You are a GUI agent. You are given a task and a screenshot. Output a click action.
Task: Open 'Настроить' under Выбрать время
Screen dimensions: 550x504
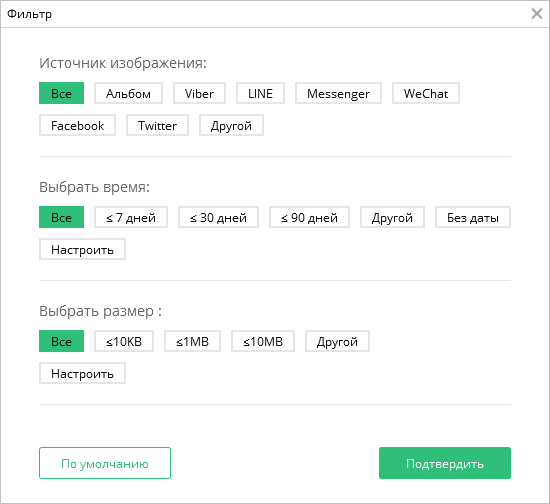point(82,249)
